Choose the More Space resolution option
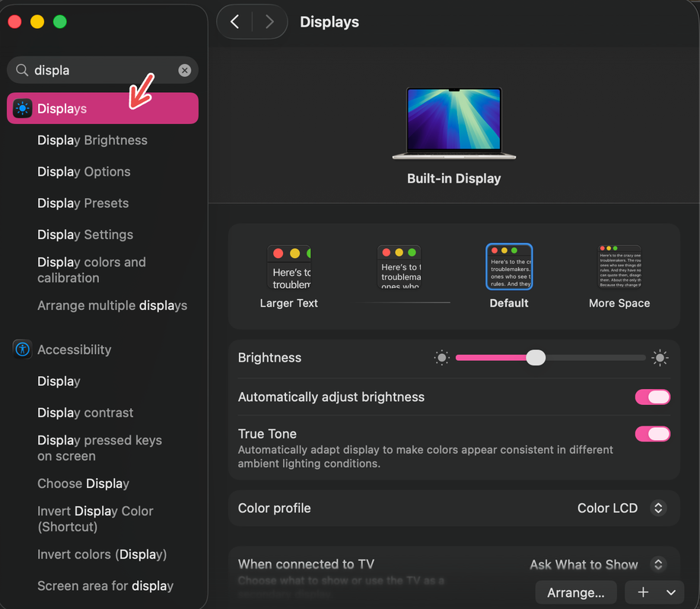Image resolution: width=700 pixels, height=609 pixels. (619, 276)
